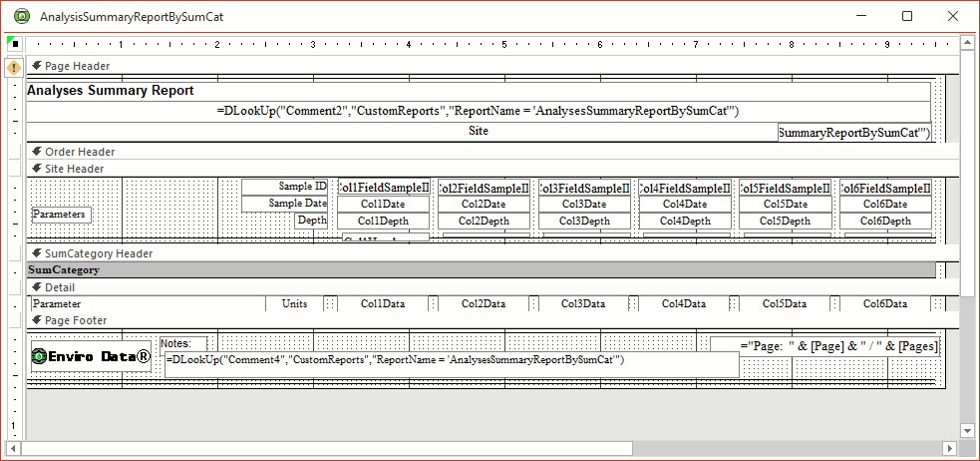Select the Col5Date field

click(x=786, y=204)
